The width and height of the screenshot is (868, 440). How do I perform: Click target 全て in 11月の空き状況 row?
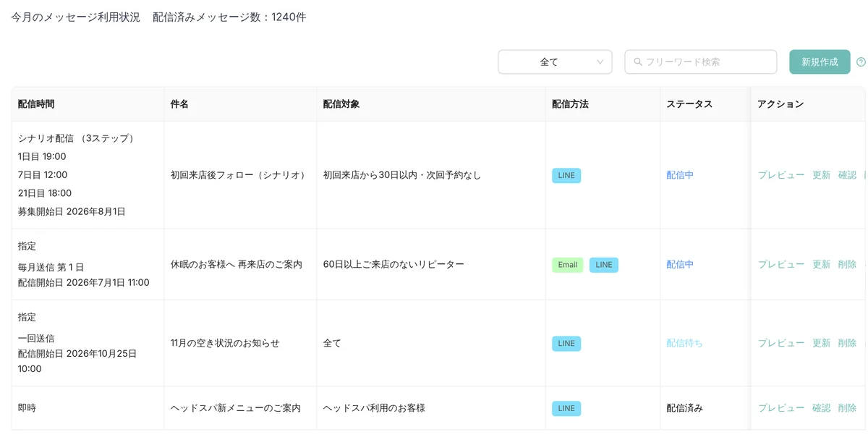(332, 343)
